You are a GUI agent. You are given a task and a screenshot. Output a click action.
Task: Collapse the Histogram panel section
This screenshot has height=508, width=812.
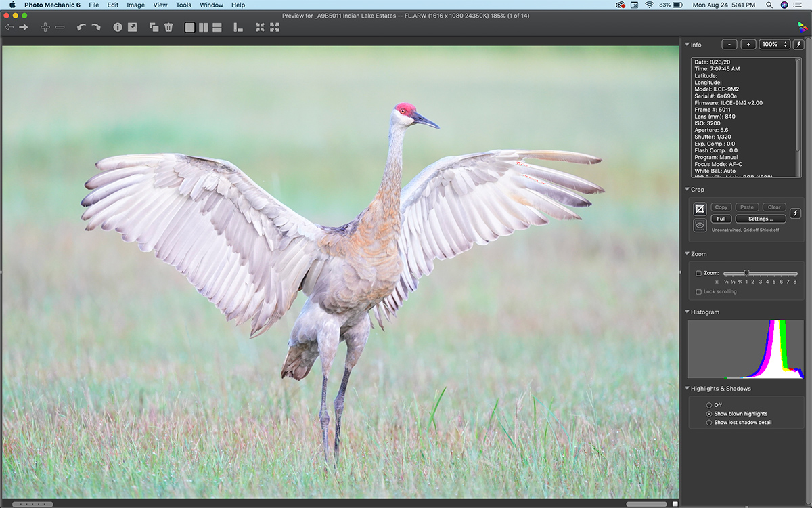(687, 312)
